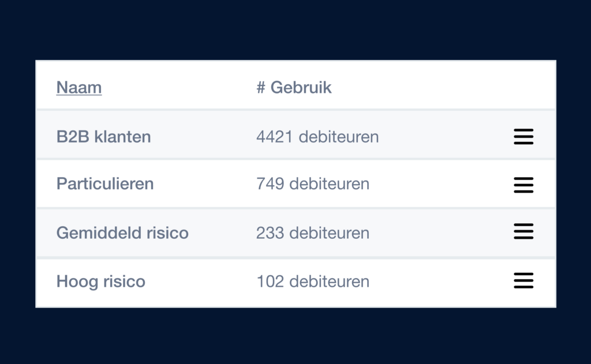Click the dark background below the table
This screenshot has width=591, height=364.
tap(295, 337)
